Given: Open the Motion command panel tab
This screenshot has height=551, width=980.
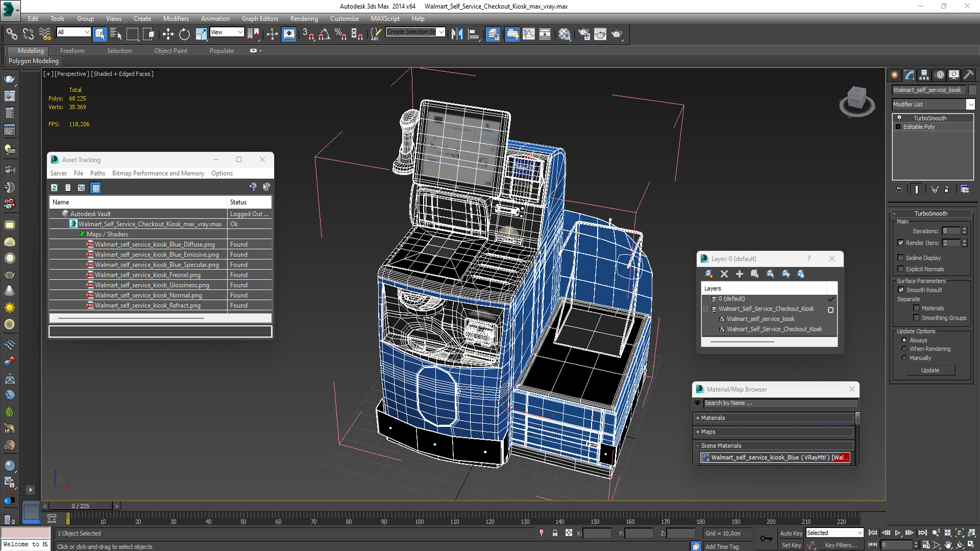Looking at the screenshot, I should [x=939, y=75].
